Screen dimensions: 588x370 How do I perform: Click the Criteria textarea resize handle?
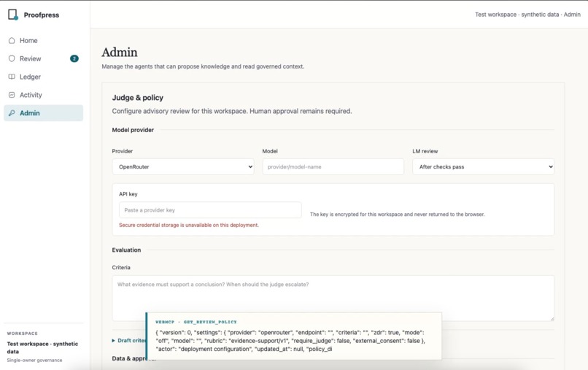coord(552,319)
